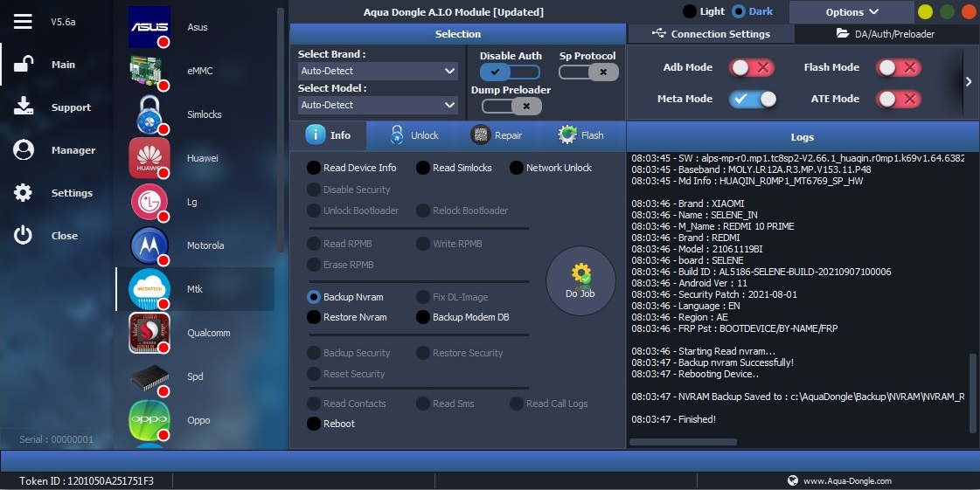980x490 pixels.
Task: Click the 'Finished!' log entry
Action: tap(674, 419)
